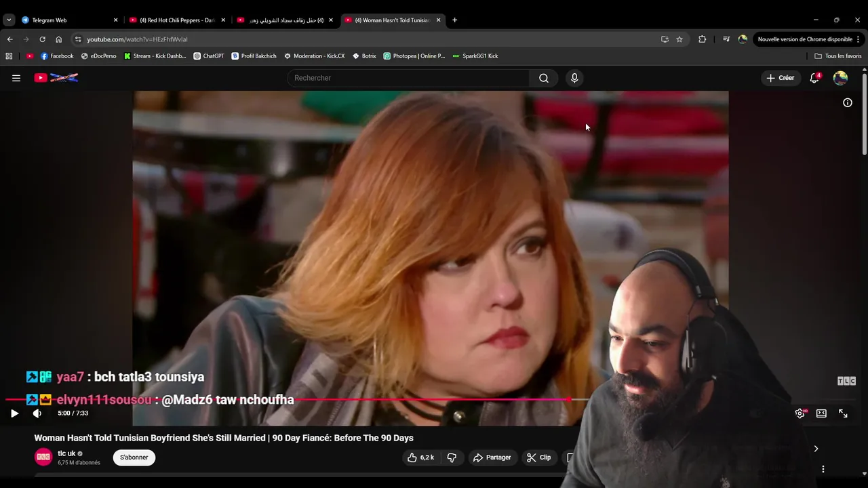Close the Telegram Web tab
868x488 pixels.
tap(115, 20)
